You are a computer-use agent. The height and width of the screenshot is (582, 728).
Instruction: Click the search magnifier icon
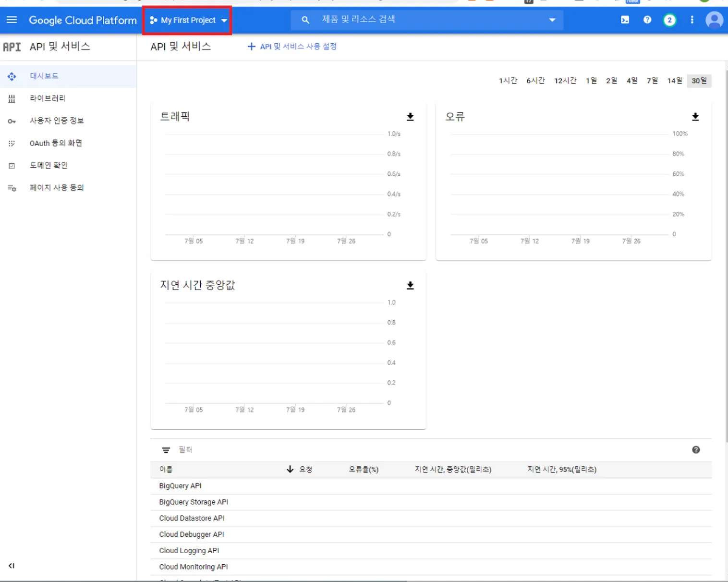point(305,20)
